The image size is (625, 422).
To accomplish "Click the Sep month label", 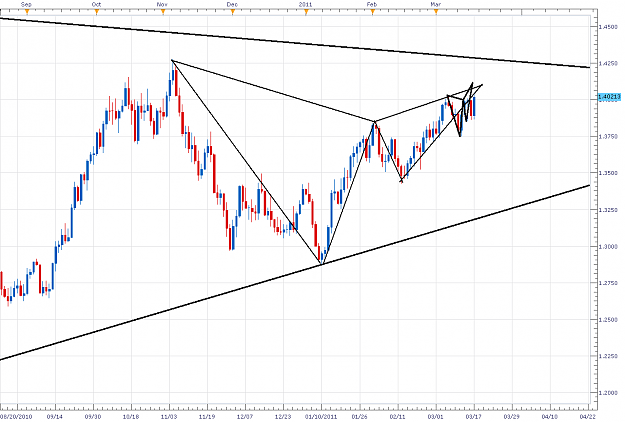I will tap(26, 4).
